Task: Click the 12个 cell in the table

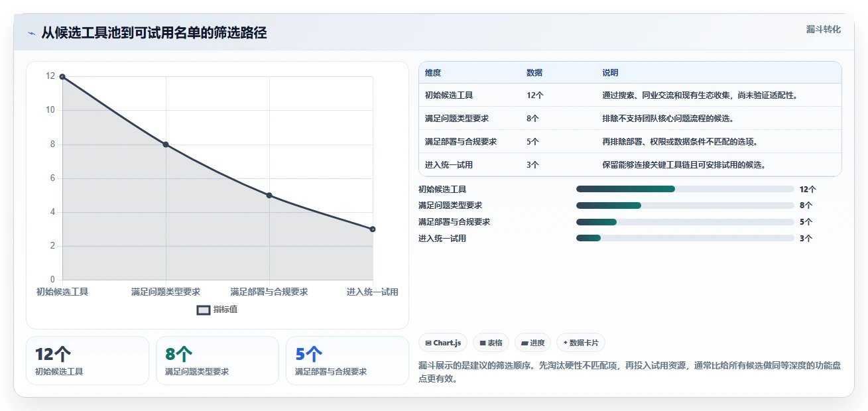Action: click(x=535, y=95)
